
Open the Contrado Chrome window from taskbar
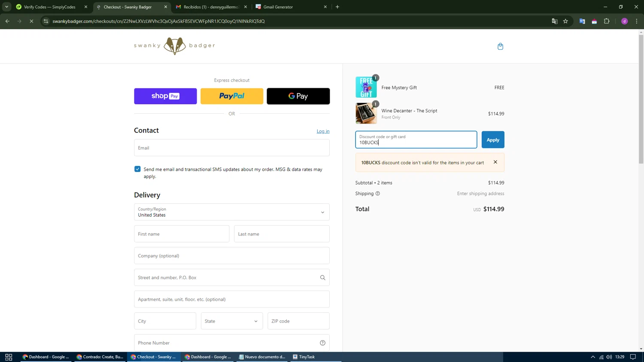click(x=100, y=357)
